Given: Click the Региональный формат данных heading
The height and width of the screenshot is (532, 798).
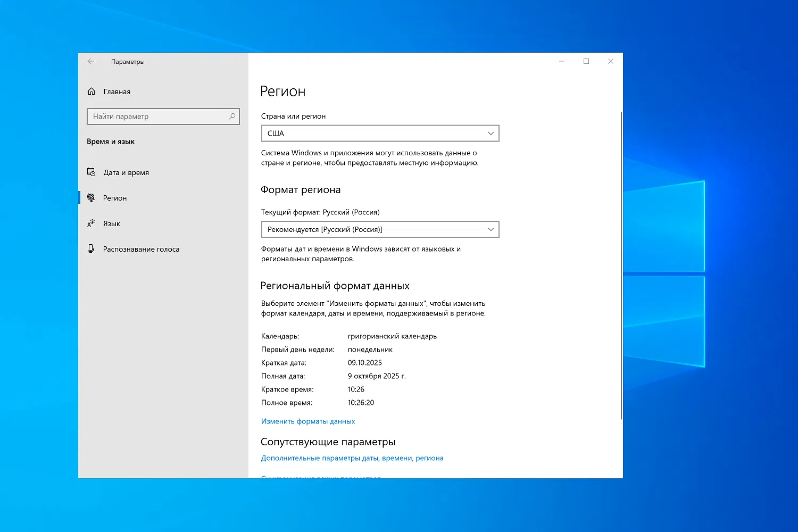Looking at the screenshot, I should pyautogui.click(x=335, y=286).
